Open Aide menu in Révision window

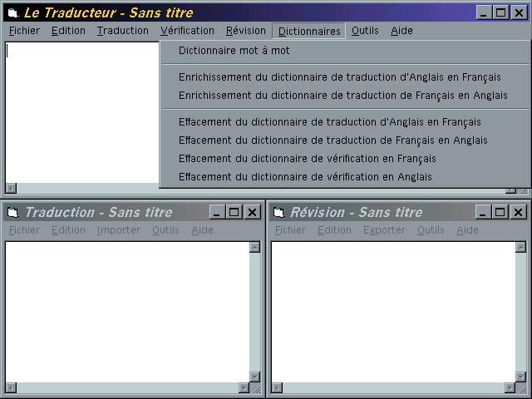[467, 230]
